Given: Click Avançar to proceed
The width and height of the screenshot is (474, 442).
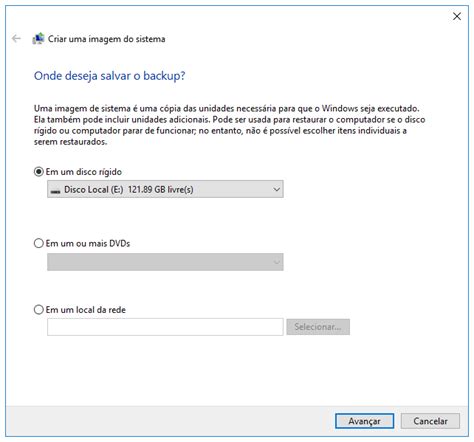Looking at the screenshot, I should (x=364, y=421).
